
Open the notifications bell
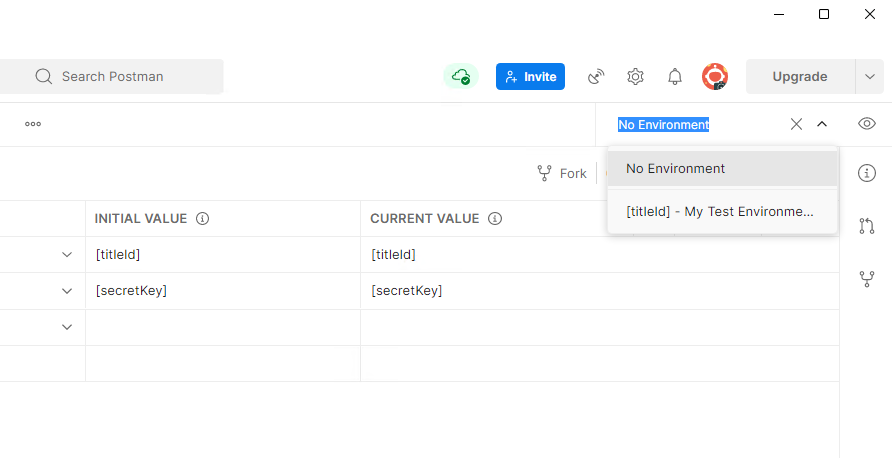[675, 76]
